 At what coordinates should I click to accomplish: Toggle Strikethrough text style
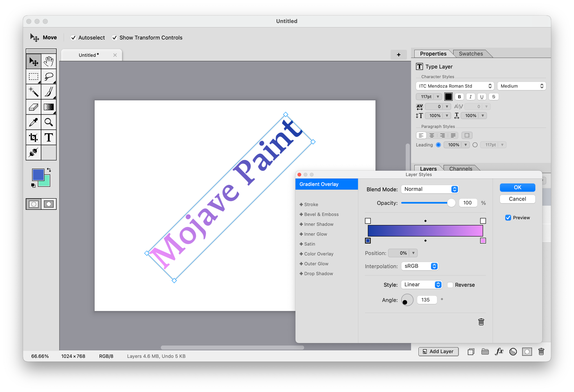[494, 97]
